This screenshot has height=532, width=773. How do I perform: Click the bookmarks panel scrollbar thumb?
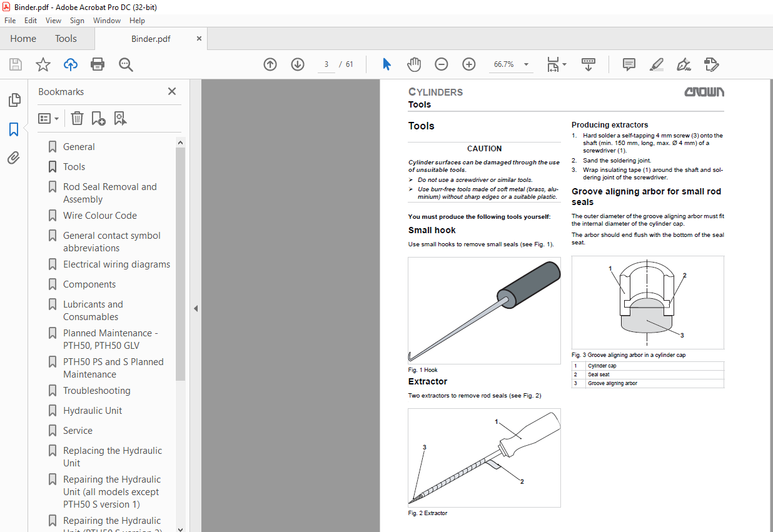180,264
